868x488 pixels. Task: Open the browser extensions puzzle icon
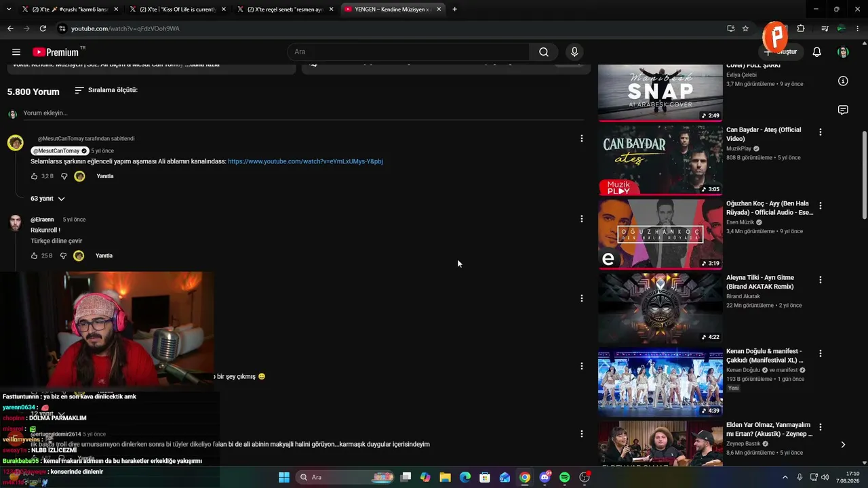(x=801, y=28)
